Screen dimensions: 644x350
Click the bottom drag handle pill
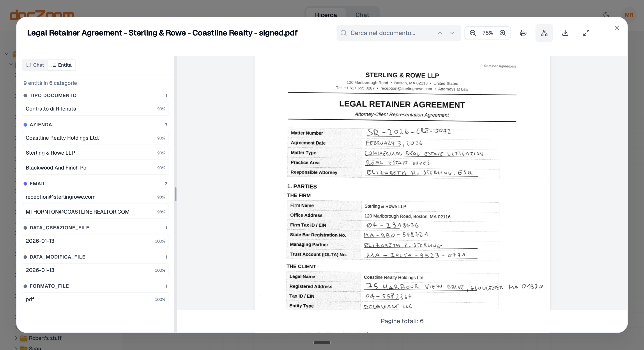point(322,343)
